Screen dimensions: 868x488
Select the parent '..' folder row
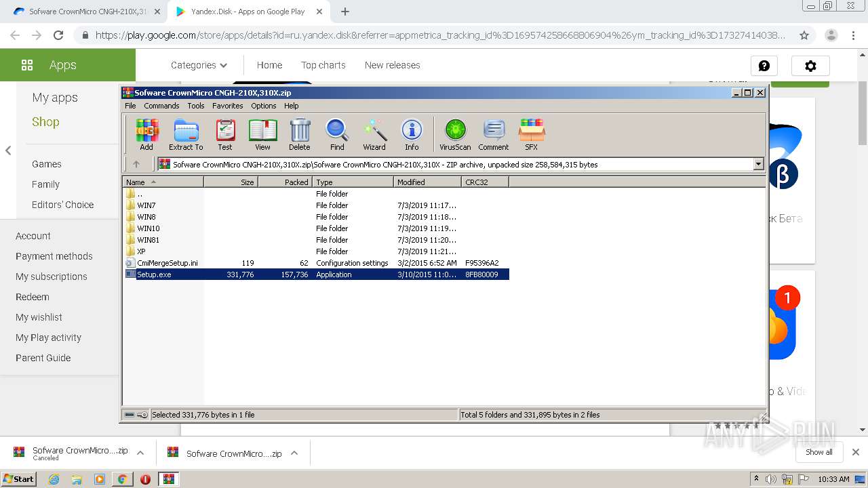click(316, 194)
